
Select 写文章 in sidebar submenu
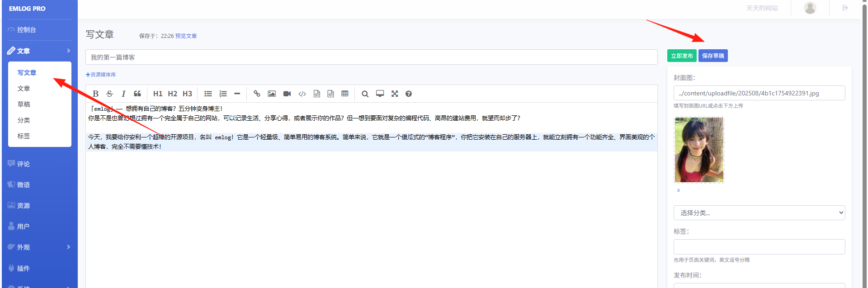[27, 73]
